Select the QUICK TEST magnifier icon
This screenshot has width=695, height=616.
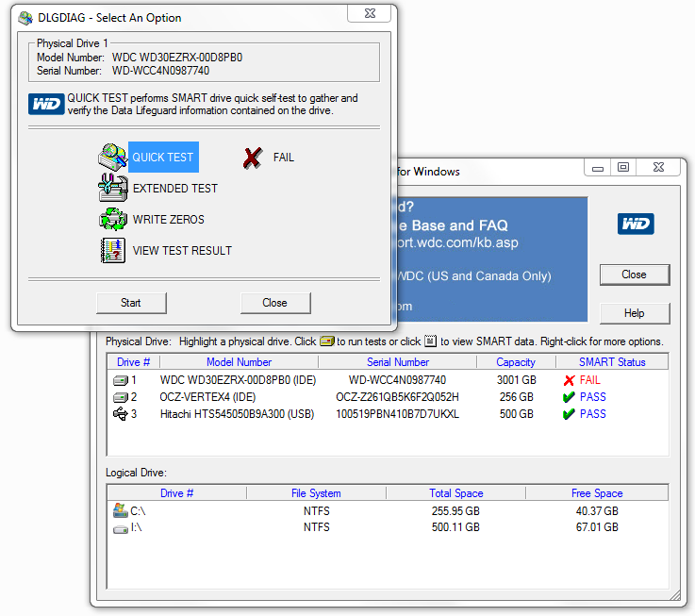[x=112, y=157]
